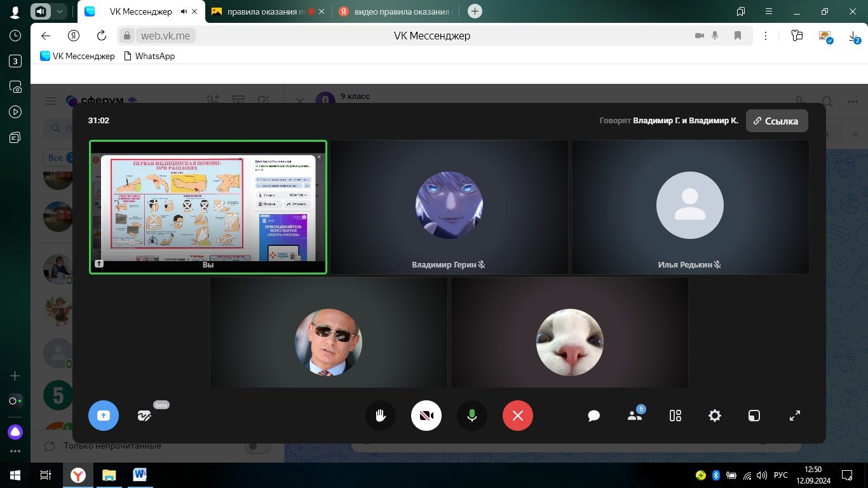Toggle the Только непрочитанные switch
868x488 pixels.
coord(259,446)
